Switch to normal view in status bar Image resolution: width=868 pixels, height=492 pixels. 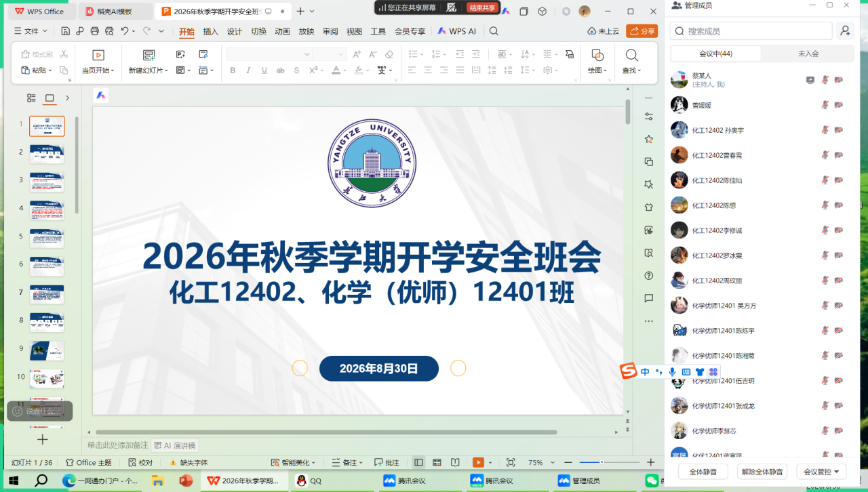click(x=419, y=462)
